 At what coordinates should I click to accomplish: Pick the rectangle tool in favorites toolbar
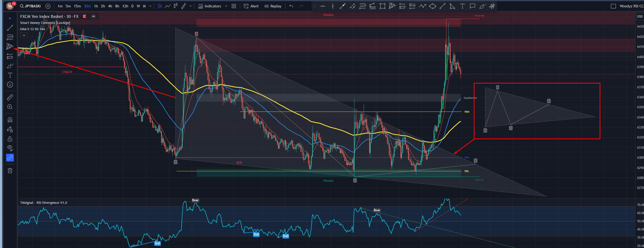(383, 6)
